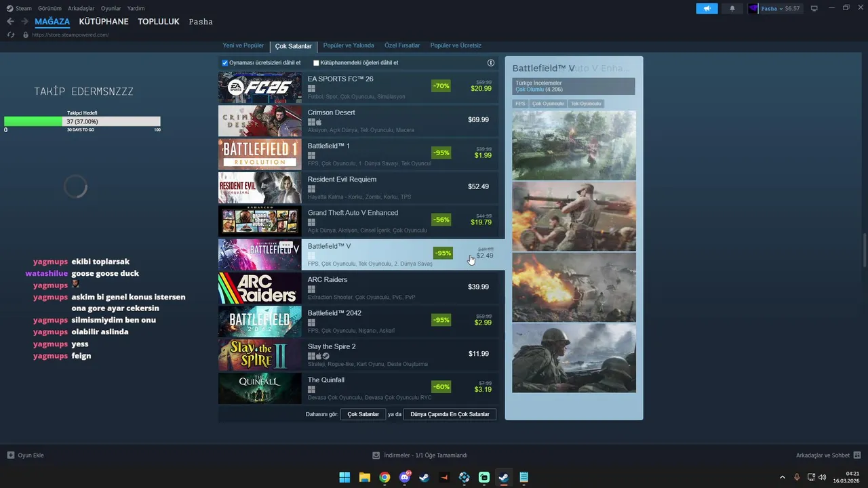Click the info icon above the list
Screen dimensions: 868x488
(x=491, y=63)
